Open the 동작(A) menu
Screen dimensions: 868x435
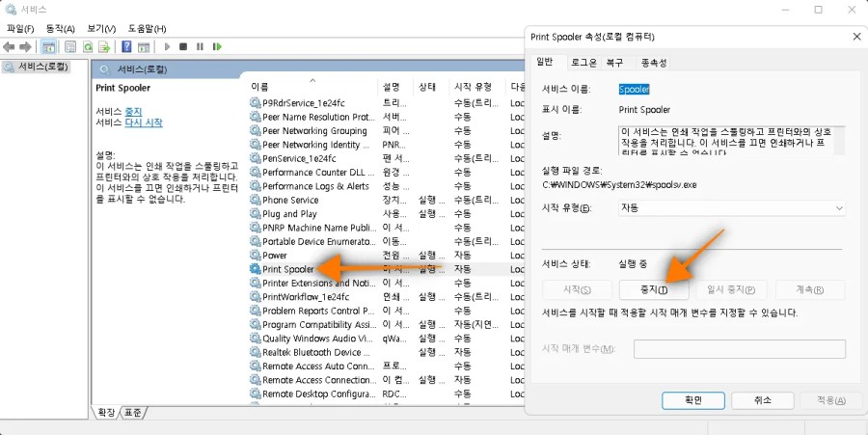click(61, 29)
